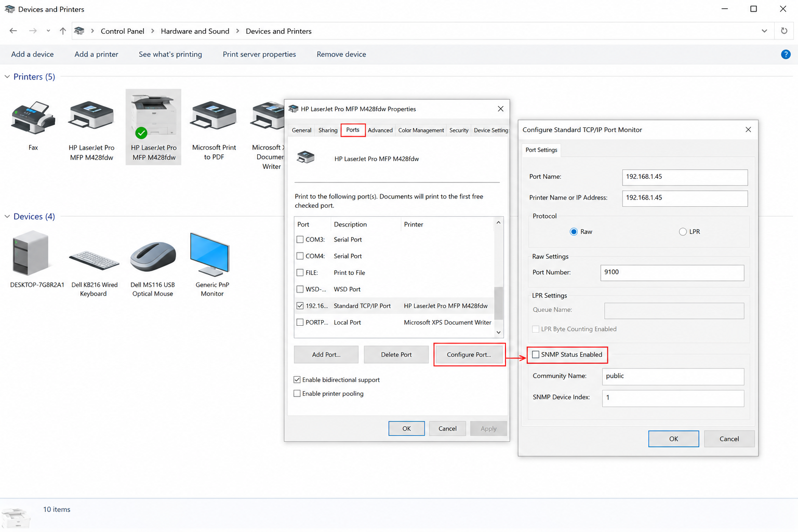Select the LPR protocol radio button
This screenshot has width=798, height=532.
[683, 232]
